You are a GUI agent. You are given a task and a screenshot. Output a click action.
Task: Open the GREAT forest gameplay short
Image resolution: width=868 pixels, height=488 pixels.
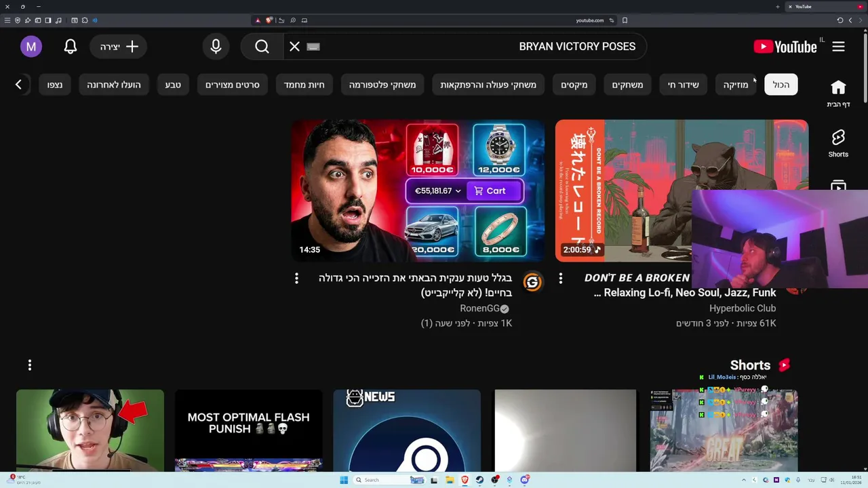point(724,430)
